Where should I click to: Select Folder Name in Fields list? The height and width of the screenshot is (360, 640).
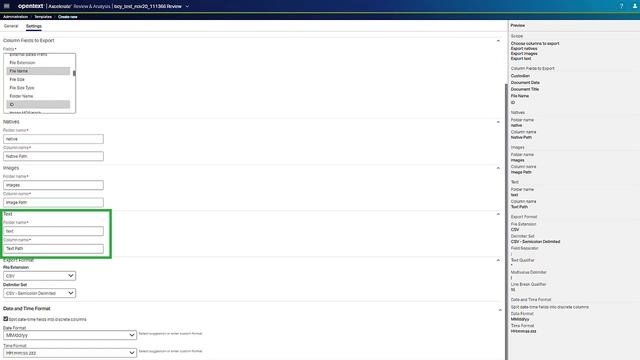pyautogui.click(x=38, y=96)
